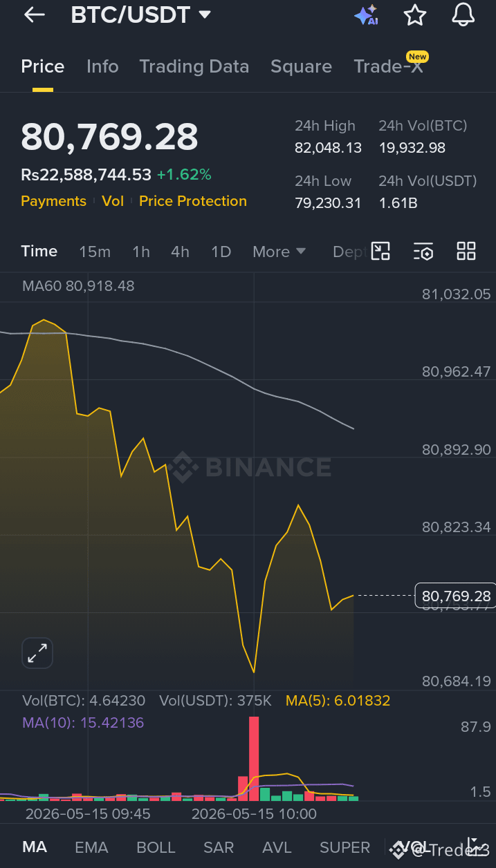
Task: Tap the MA60 80,918.48 legend
Action: pos(78,286)
